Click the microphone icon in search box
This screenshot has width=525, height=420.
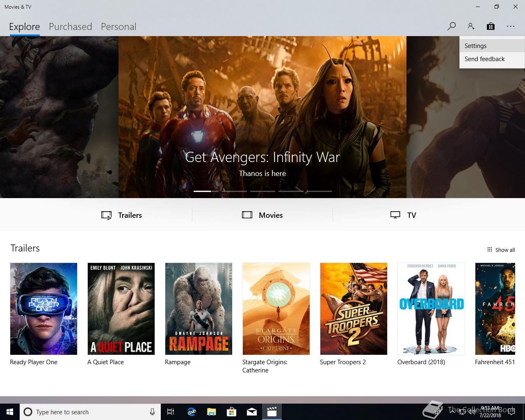click(152, 412)
